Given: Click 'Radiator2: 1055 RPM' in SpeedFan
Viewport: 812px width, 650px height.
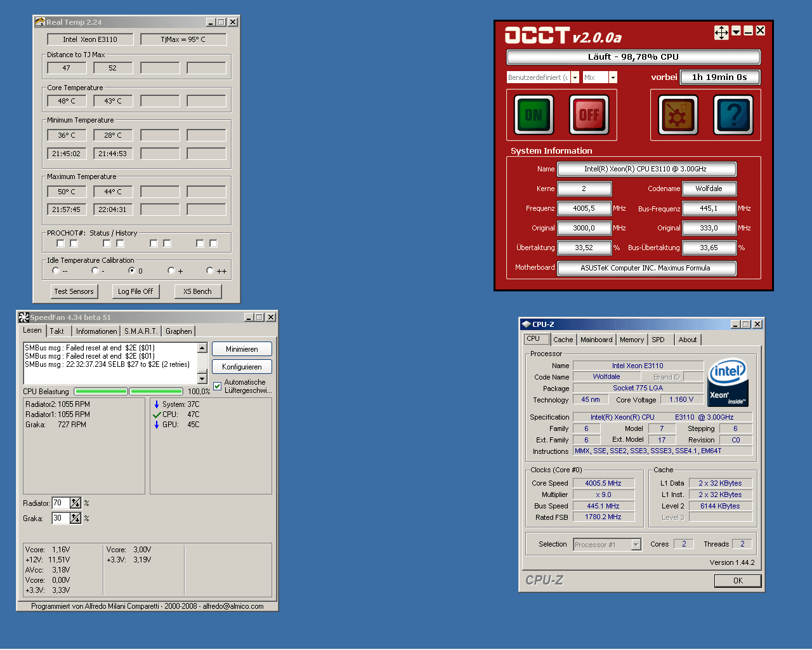Looking at the screenshot, I should (x=58, y=404).
